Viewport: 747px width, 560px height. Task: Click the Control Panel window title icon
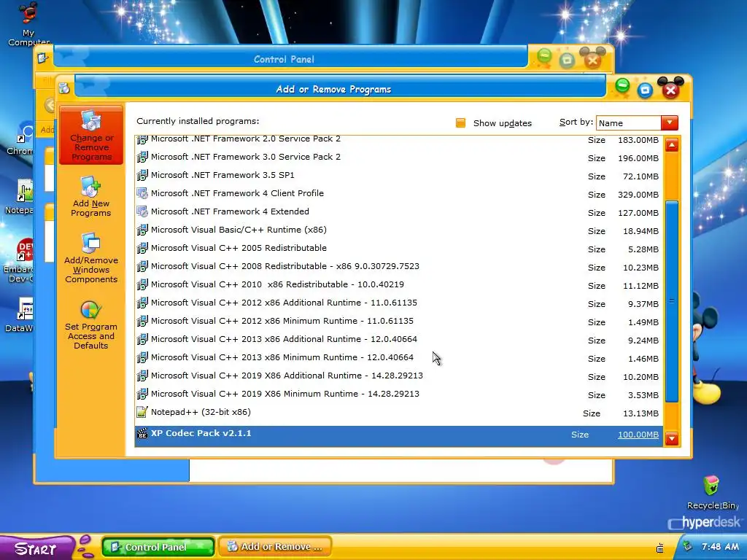pyautogui.click(x=43, y=58)
